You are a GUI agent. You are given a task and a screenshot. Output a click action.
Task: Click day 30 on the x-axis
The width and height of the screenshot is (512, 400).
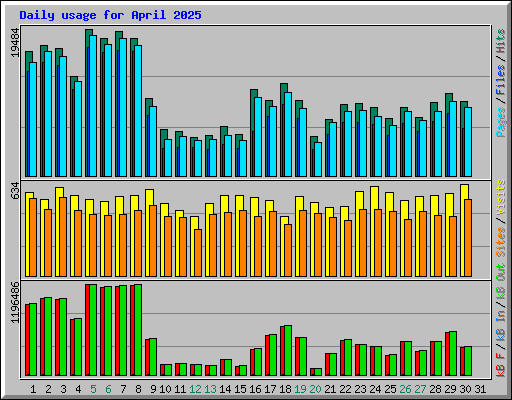pyautogui.click(x=465, y=389)
